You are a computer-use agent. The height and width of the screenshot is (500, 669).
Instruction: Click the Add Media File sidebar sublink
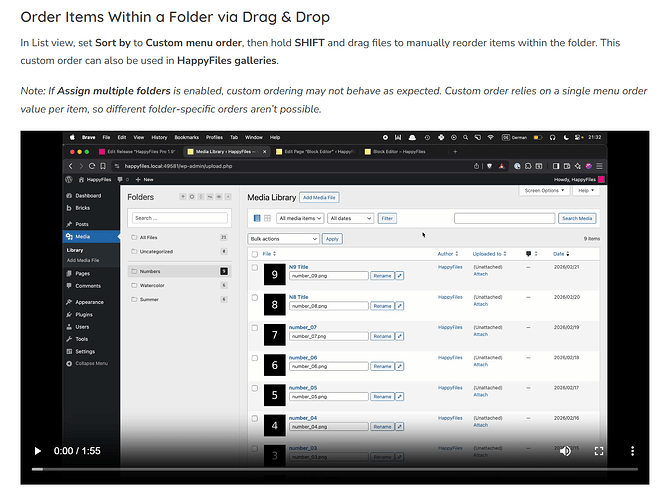83,260
